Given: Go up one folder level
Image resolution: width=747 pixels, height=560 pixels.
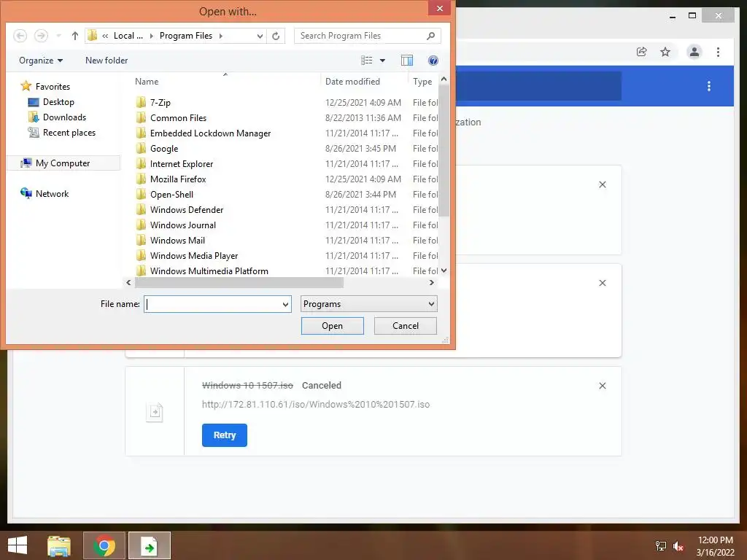Looking at the screenshot, I should (x=75, y=36).
